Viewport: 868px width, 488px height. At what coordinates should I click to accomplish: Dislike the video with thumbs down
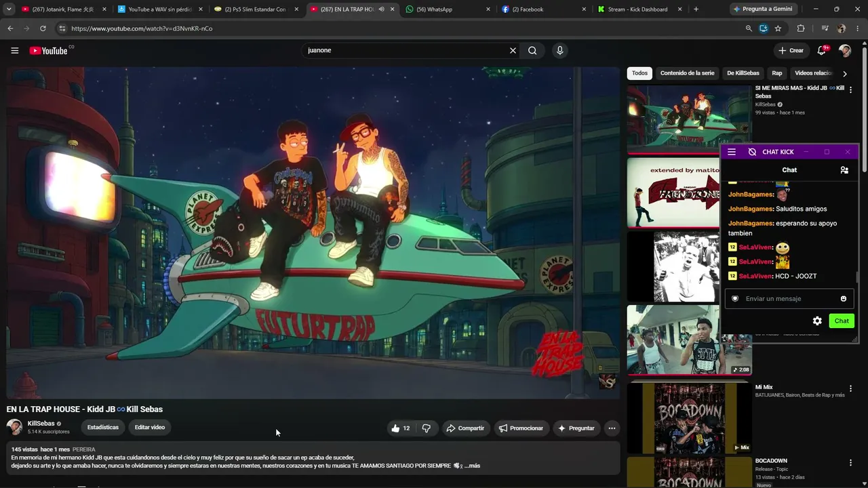coord(426,428)
